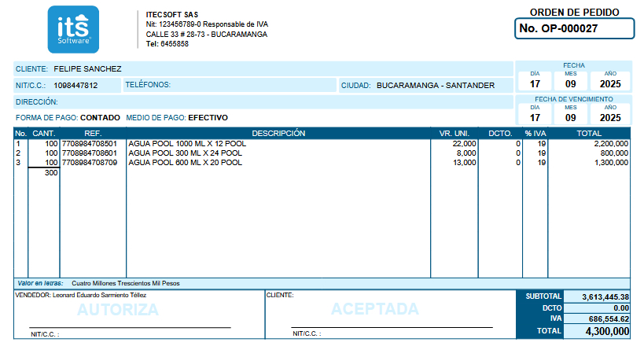The image size is (644, 346).
Task: Select the CONTADO payment form value
Action: point(100,117)
